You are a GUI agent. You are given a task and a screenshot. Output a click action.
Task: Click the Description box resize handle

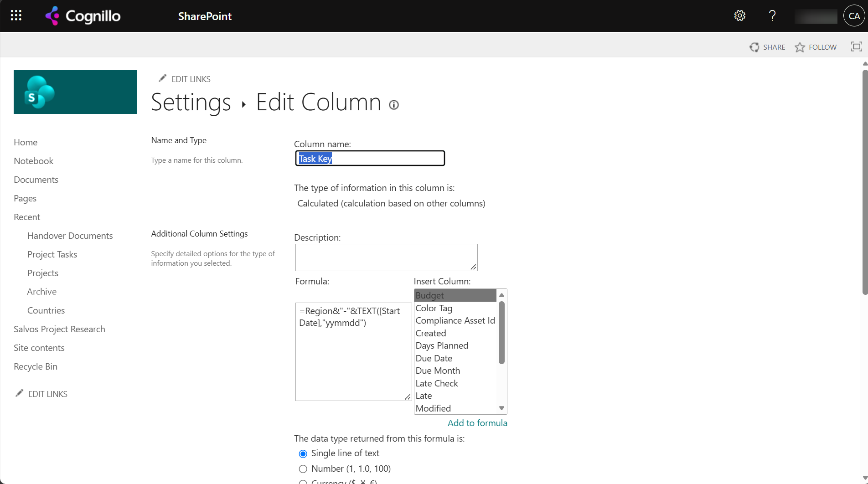(474, 267)
